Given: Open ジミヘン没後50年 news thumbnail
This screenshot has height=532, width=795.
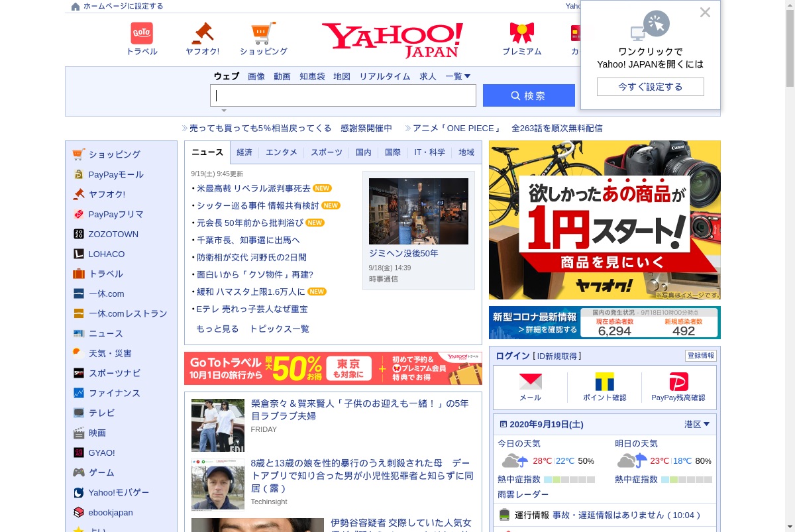Looking at the screenshot, I should tap(419, 211).
